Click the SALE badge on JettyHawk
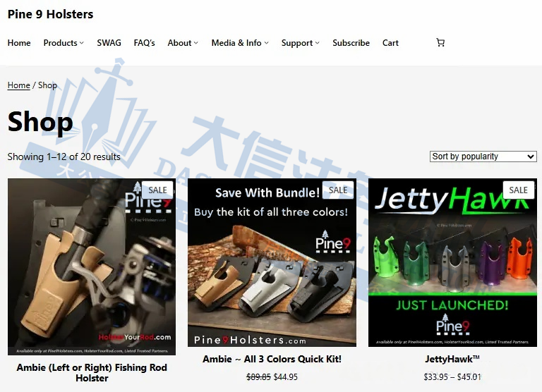This screenshot has height=392, width=542. [518, 190]
